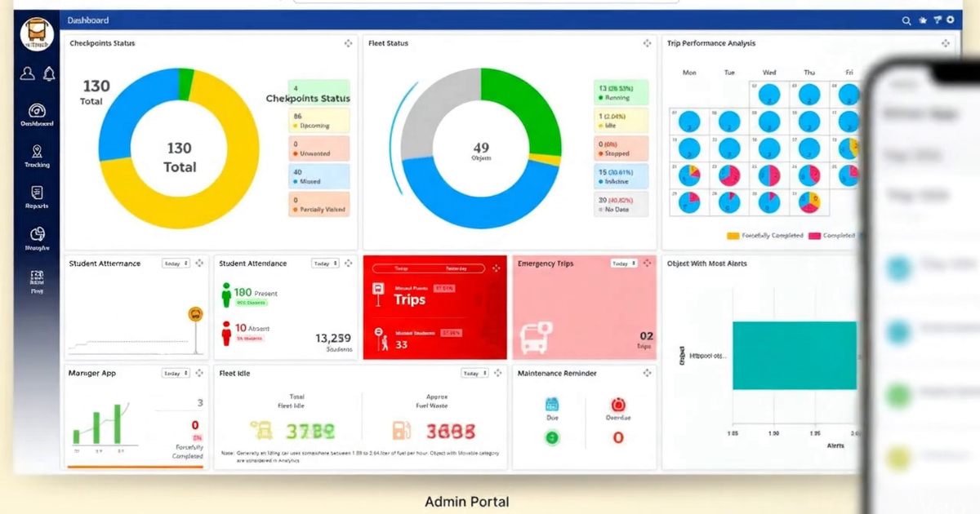This screenshot has height=514, width=980.
Task: Toggle the Idle legend in Fleet Status
Action: pos(621,121)
